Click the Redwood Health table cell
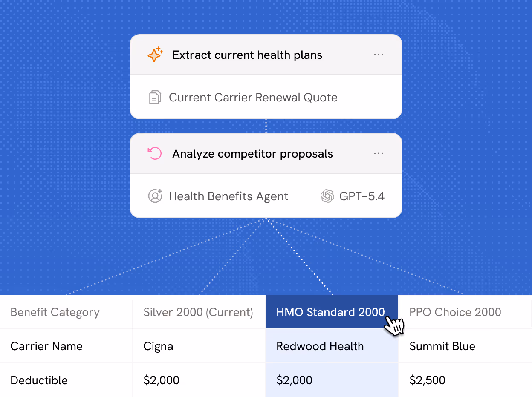The height and width of the screenshot is (397, 532). click(x=320, y=346)
